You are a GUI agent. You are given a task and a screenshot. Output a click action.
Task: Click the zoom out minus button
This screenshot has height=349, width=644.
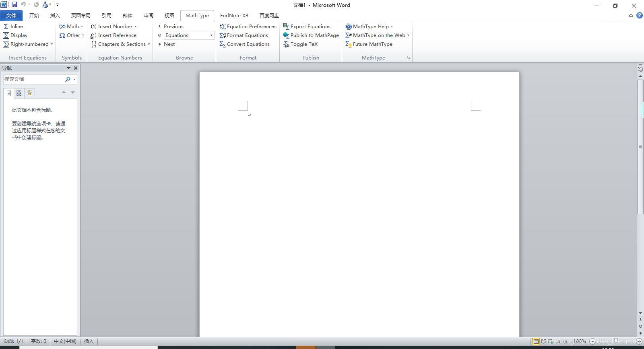[x=592, y=341]
